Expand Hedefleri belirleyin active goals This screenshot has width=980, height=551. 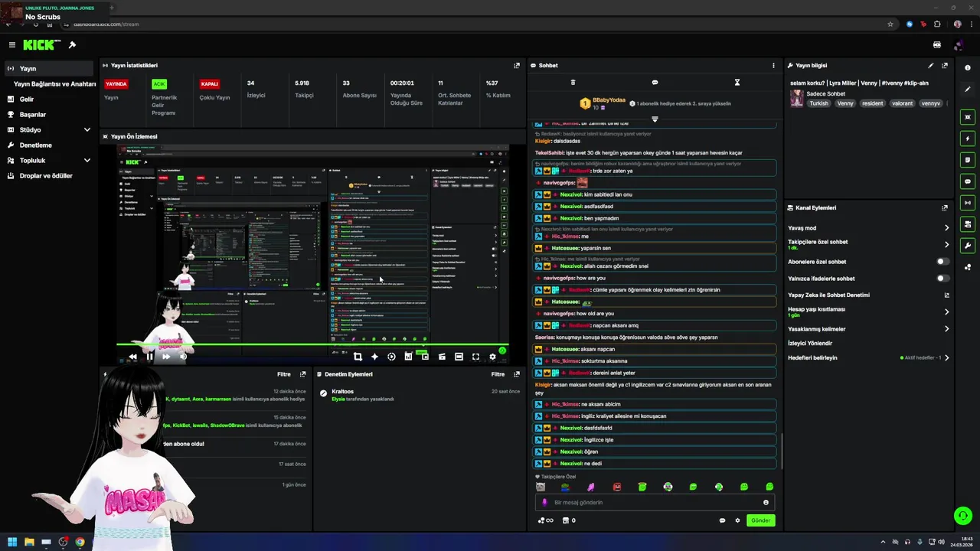[946, 357]
